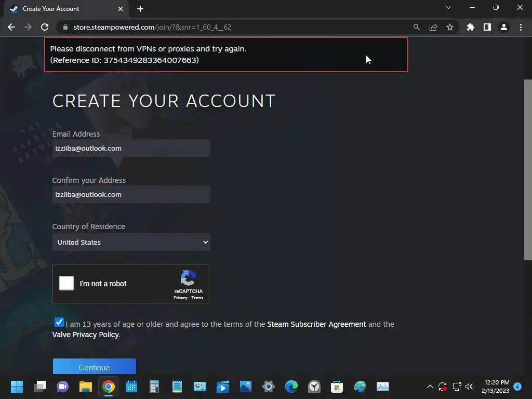Open the Paint app on taskbar
The width and height of the screenshot is (532, 399).
360,387
